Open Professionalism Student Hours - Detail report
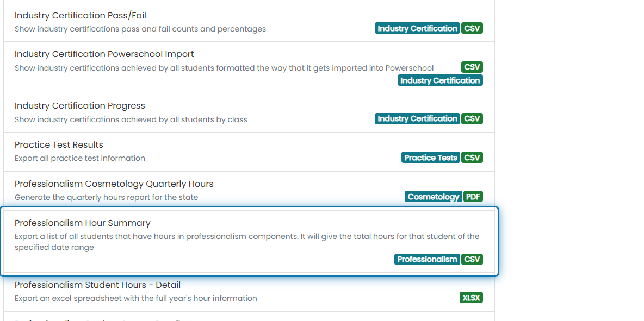Viewport: 644px width, 321px height. tap(249, 292)
